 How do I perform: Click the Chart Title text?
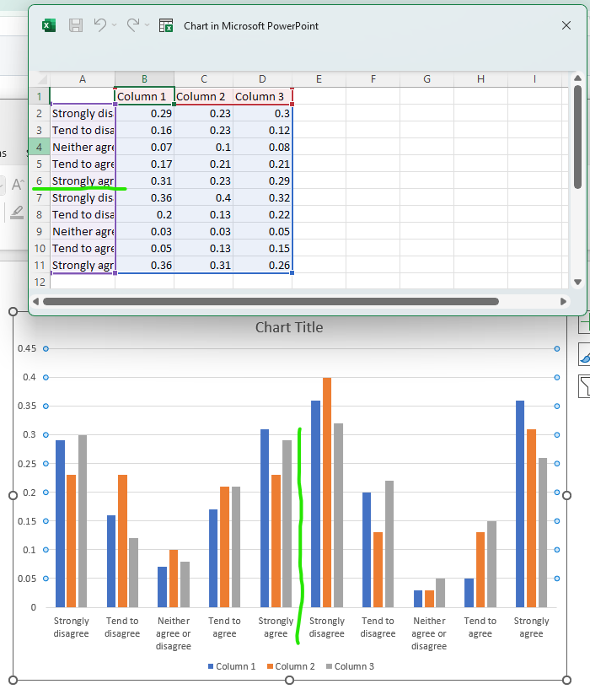289,327
